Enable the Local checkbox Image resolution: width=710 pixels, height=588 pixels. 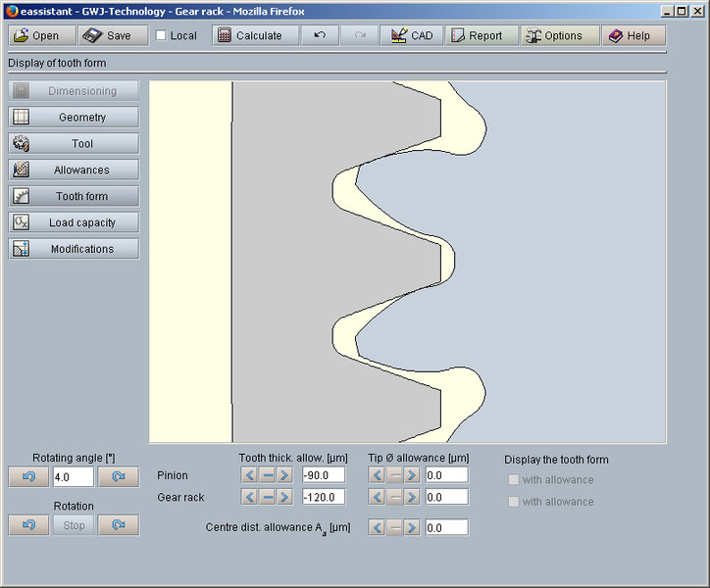[162, 36]
